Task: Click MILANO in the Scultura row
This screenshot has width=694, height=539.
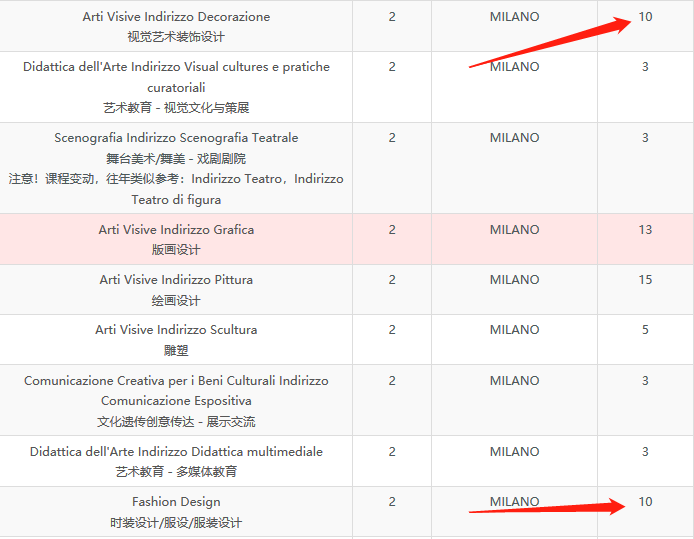Action: [514, 330]
